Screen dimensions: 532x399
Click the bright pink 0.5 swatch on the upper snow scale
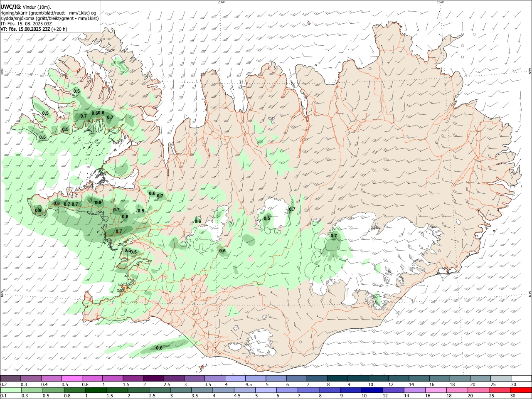click(71, 378)
